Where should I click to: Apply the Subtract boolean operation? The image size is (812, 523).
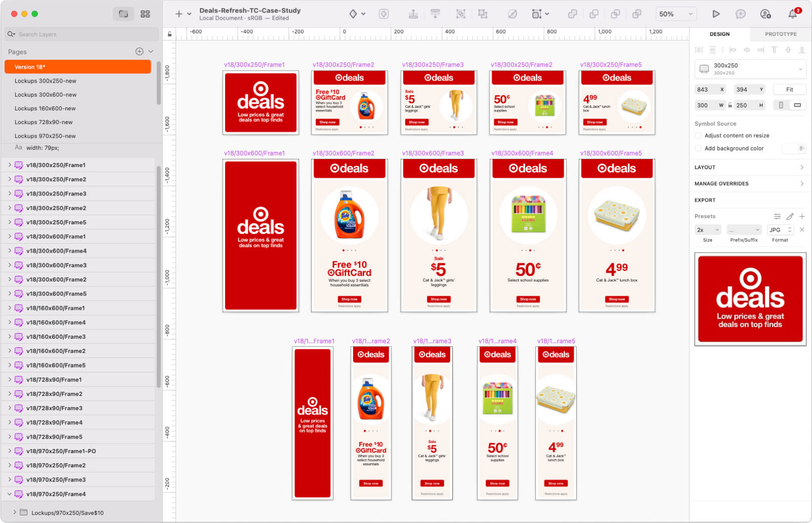(594, 14)
